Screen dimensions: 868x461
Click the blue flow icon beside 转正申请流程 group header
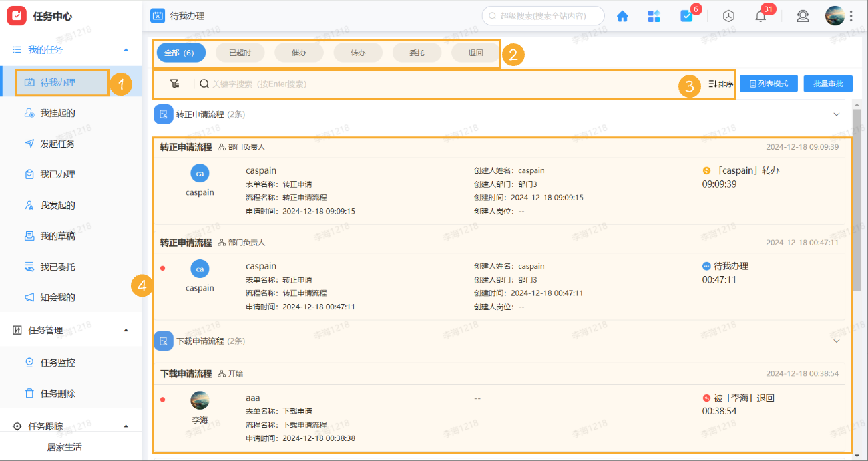pyautogui.click(x=164, y=114)
